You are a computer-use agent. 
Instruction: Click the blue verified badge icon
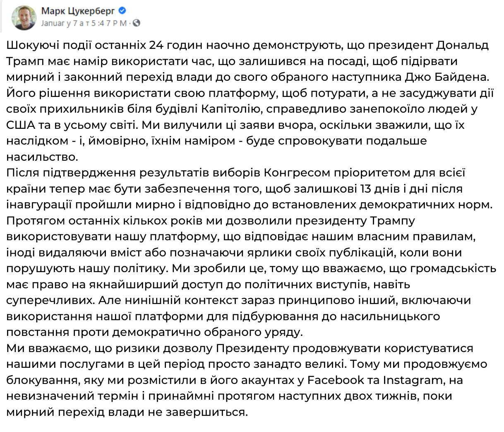[122, 11]
